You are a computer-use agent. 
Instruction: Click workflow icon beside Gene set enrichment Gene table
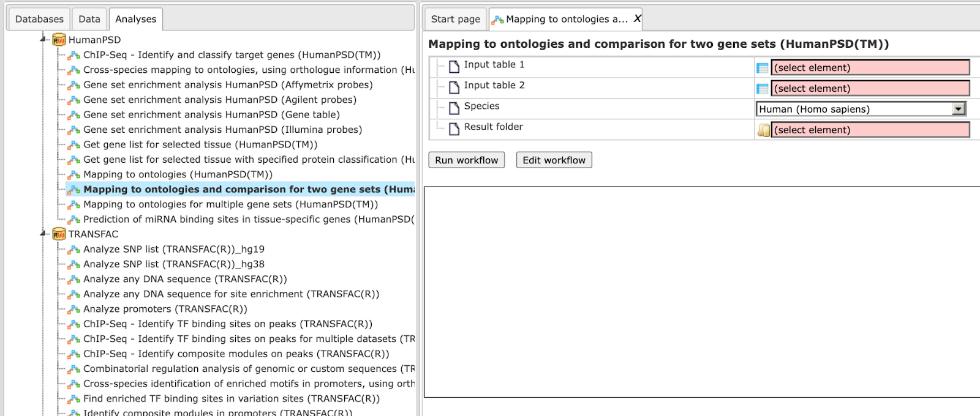[x=74, y=115]
